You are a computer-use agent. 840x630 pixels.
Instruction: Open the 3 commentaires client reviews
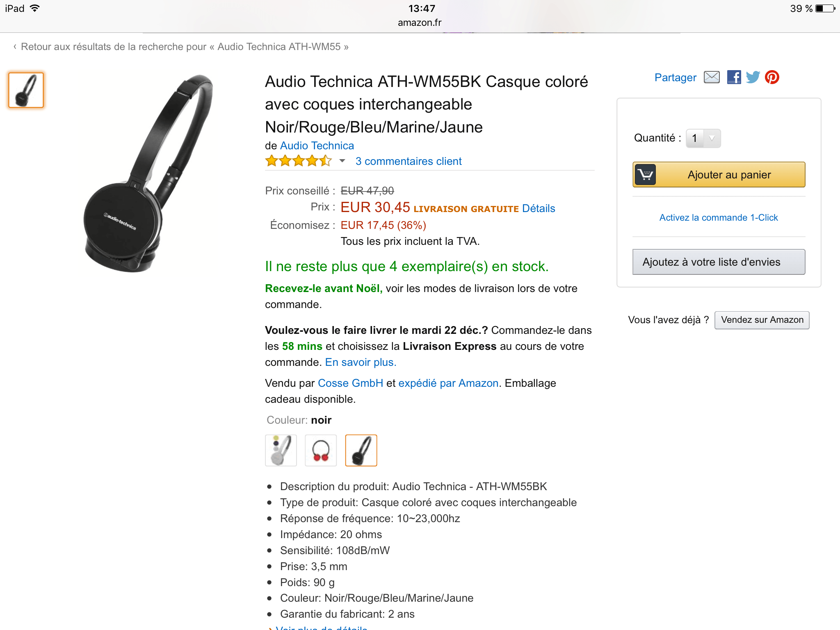click(x=409, y=161)
